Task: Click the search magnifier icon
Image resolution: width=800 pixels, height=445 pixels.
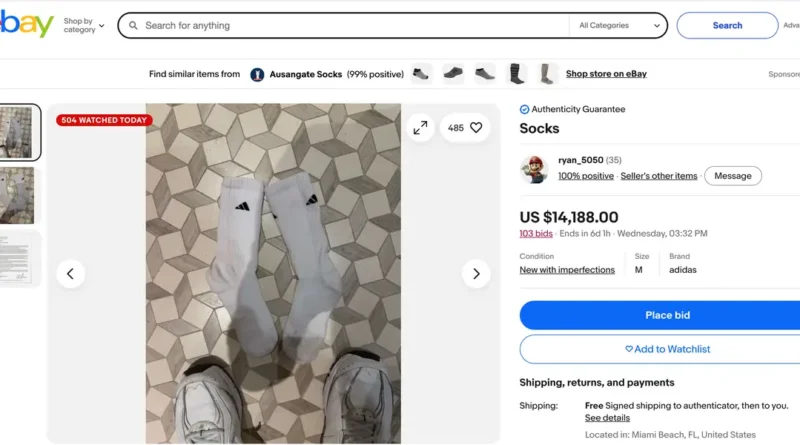Action: point(133,26)
